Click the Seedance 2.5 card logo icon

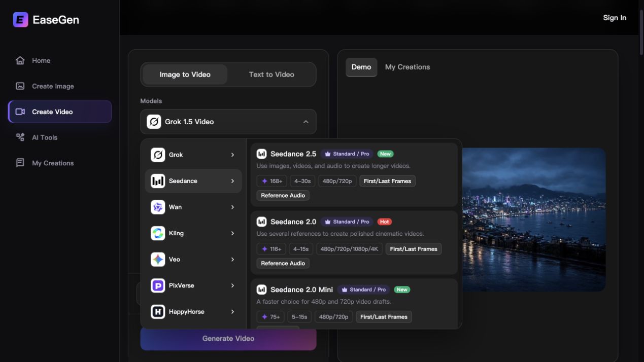[261, 154]
